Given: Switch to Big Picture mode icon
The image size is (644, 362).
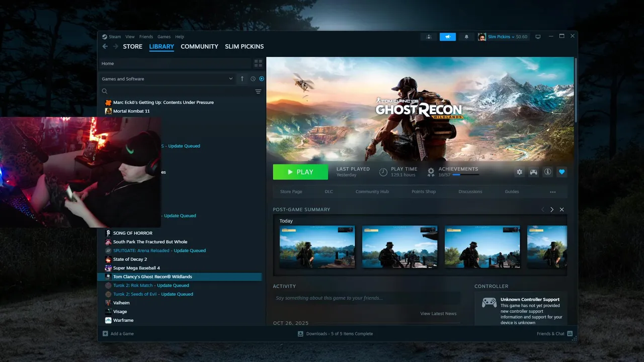Looking at the screenshot, I should tap(538, 37).
